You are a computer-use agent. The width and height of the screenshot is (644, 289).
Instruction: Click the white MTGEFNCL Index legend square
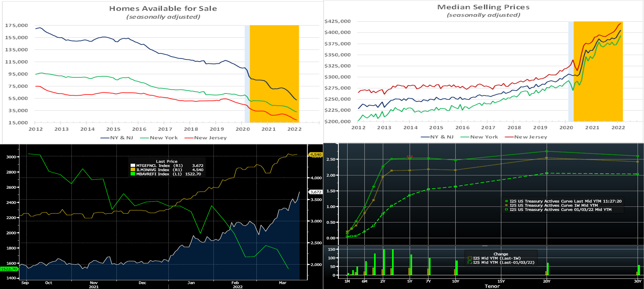133,166
